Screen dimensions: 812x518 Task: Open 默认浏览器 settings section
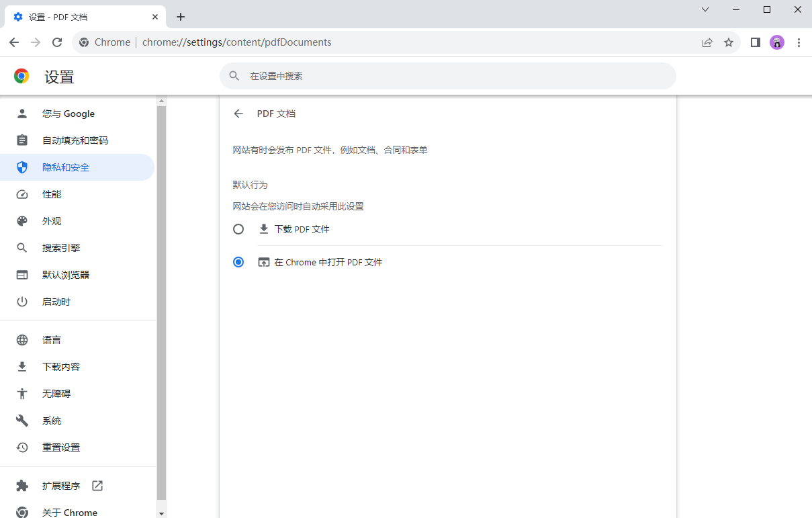77,275
